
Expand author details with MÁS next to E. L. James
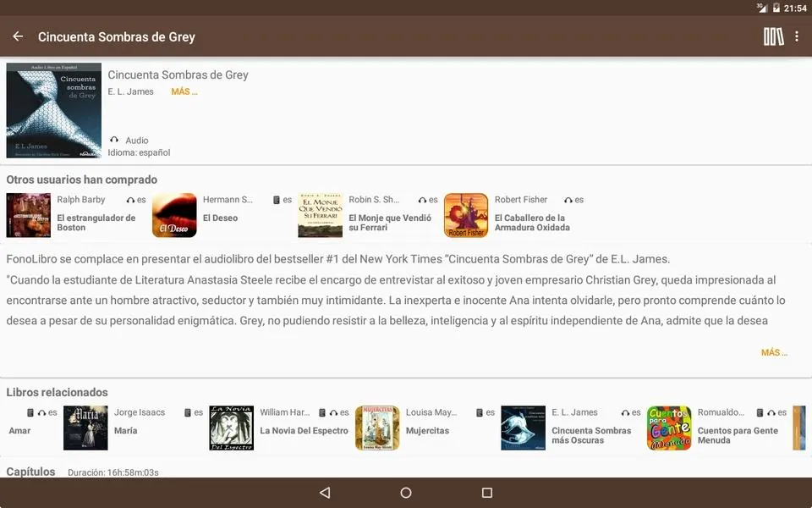coord(184,91)
